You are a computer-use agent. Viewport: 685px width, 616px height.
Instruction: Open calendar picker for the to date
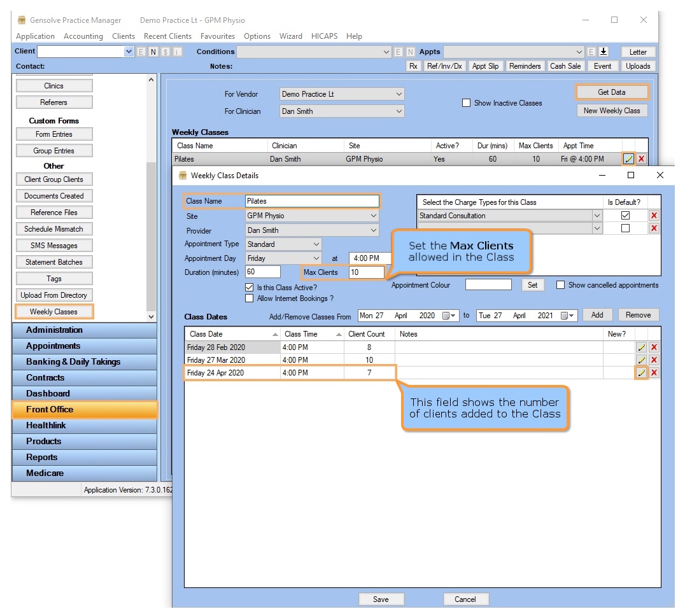pyautogui.click(x=567, y=316)
